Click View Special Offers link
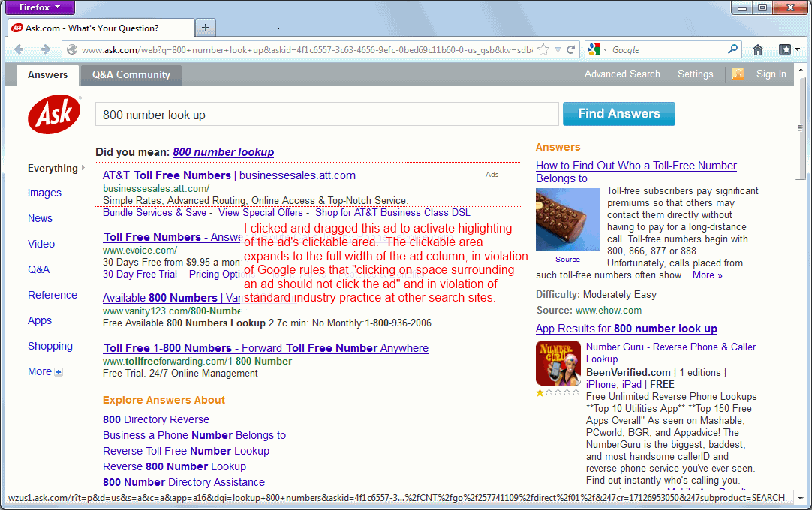This screenshot has width=812, height=510. pyautogui.click(x=260, y=213)
